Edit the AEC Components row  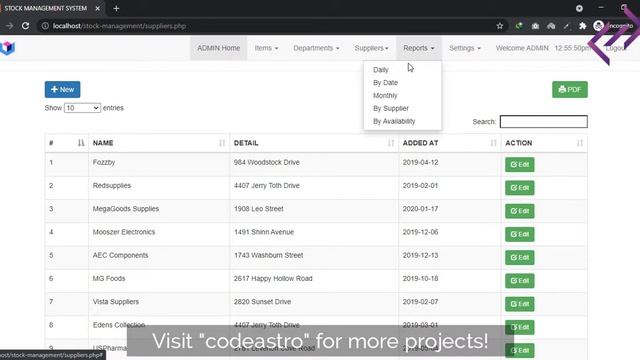520,258
